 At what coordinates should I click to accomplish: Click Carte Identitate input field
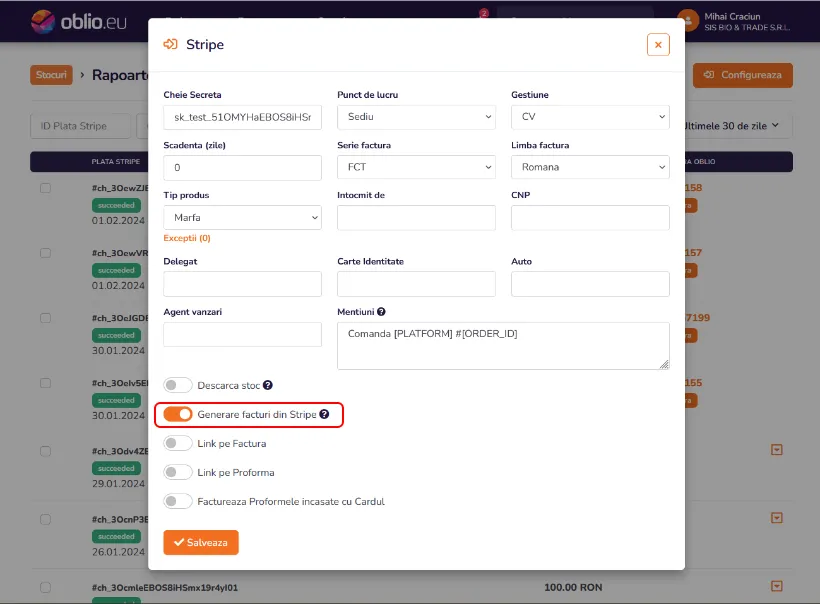point(416,284)
